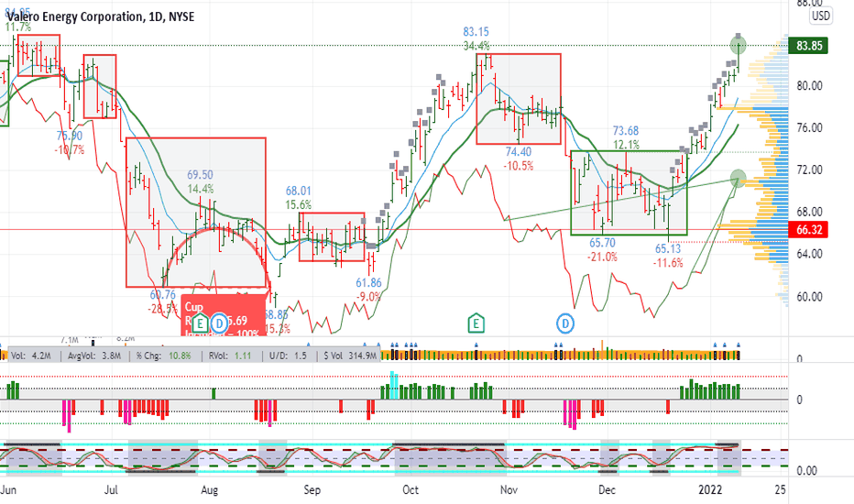854x504 pixels.
Task: Click the Nov label on time axis
Action: [509, 489]
